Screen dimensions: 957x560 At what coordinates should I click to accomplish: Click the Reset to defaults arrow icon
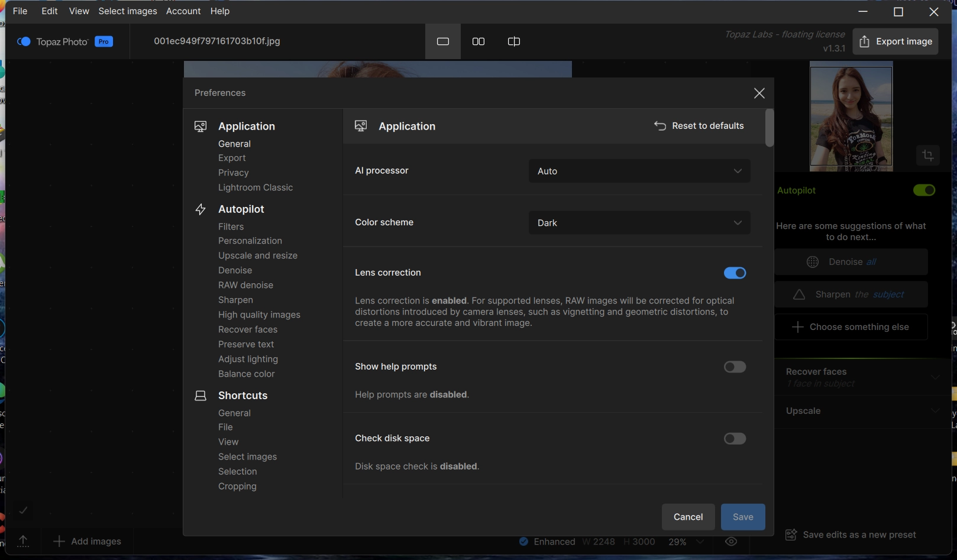[659, 126]
